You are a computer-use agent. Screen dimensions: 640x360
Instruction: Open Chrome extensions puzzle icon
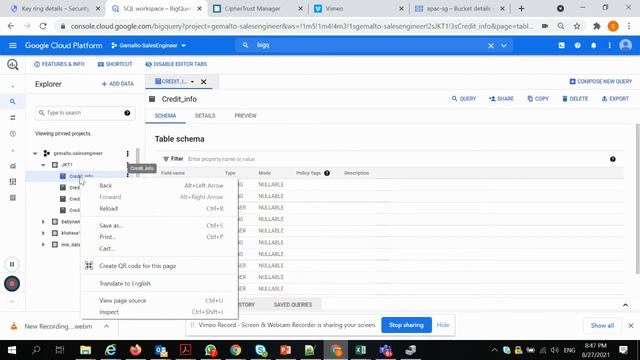point(597,26)
